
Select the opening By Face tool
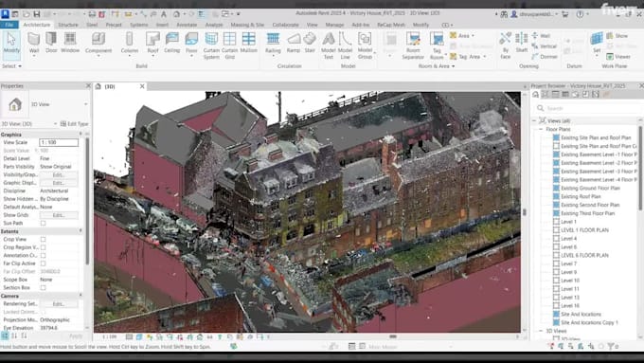[505, 45]
